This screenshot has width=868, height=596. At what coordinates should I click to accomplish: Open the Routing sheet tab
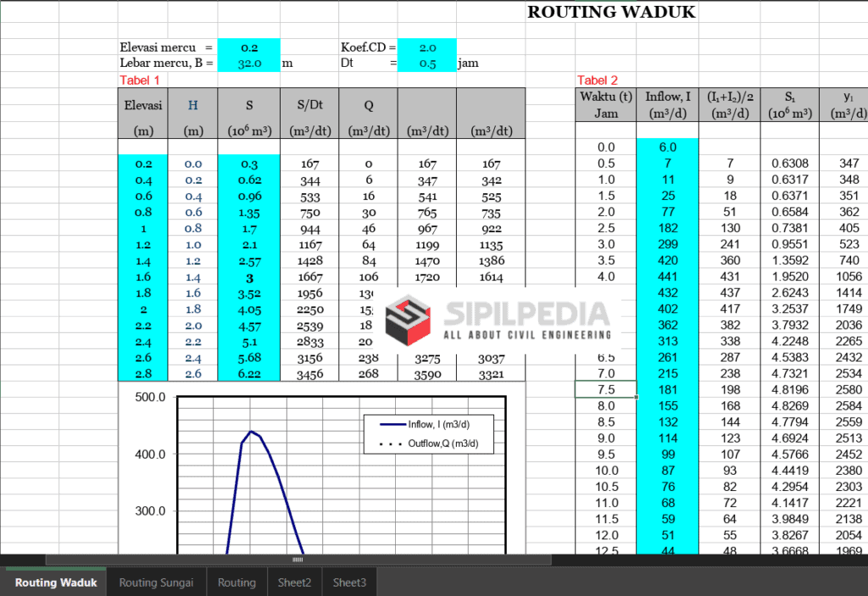[x=236, y=582]
